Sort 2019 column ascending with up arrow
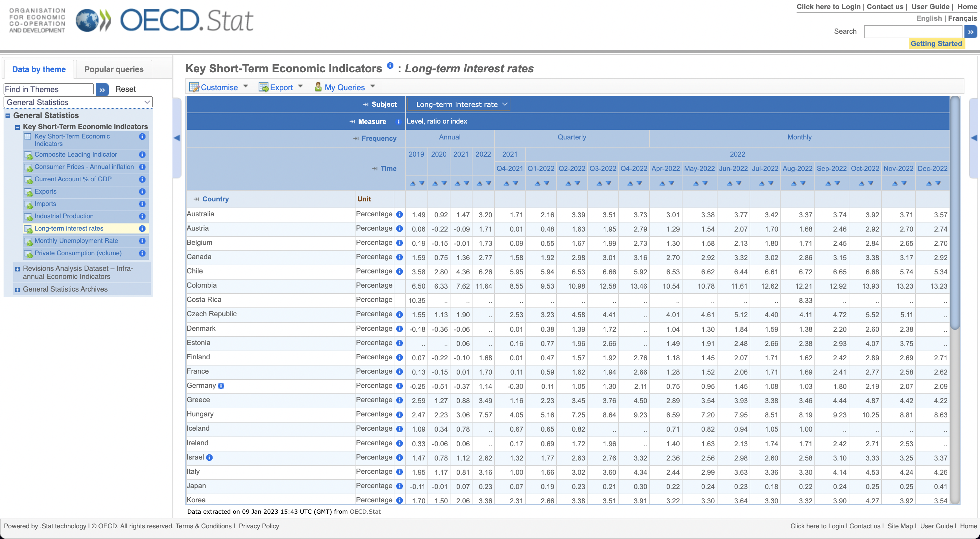This screenshot has width=980, height=539. 413,184
